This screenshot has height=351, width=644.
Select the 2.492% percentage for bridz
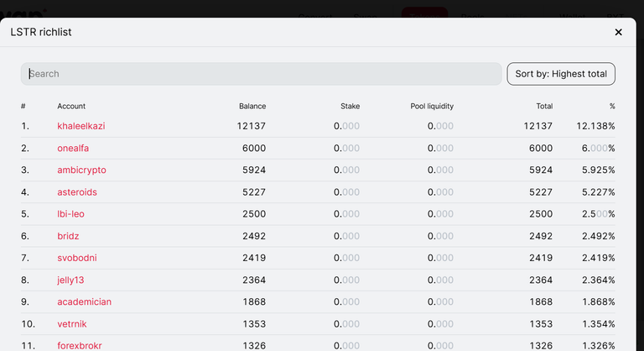599,236
